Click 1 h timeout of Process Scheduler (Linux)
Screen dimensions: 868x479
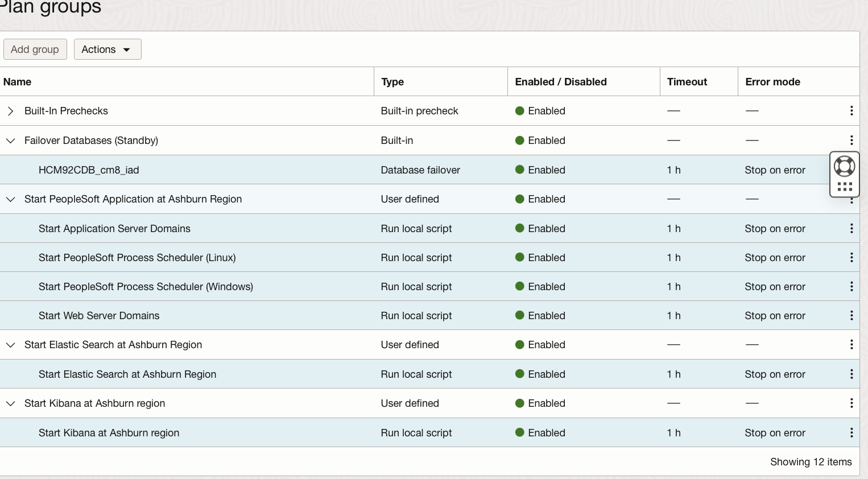click(673, 258)
